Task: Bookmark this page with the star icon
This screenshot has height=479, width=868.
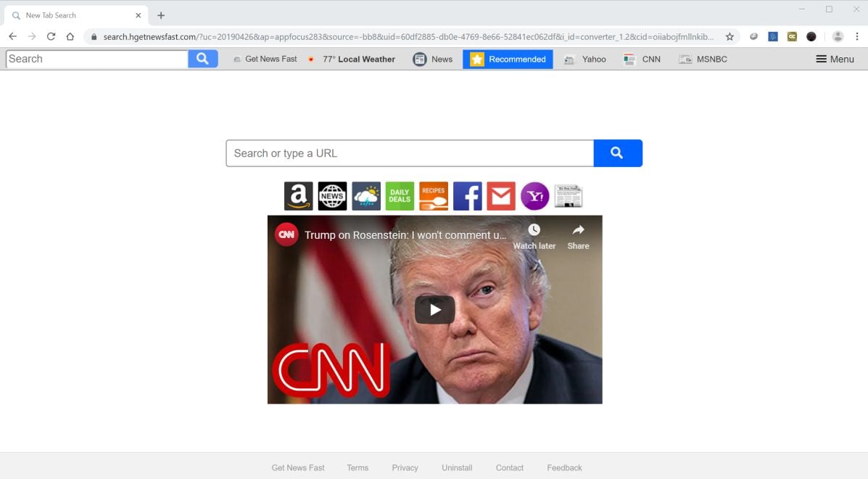Action: click(729, 36)
